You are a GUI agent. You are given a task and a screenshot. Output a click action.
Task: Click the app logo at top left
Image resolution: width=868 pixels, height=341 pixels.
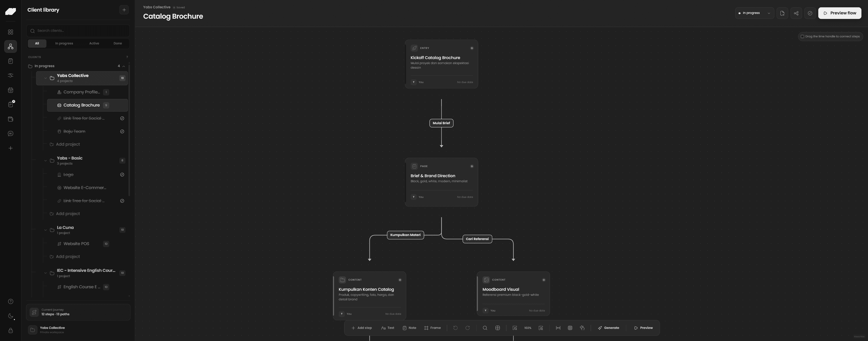coord(10,11)
